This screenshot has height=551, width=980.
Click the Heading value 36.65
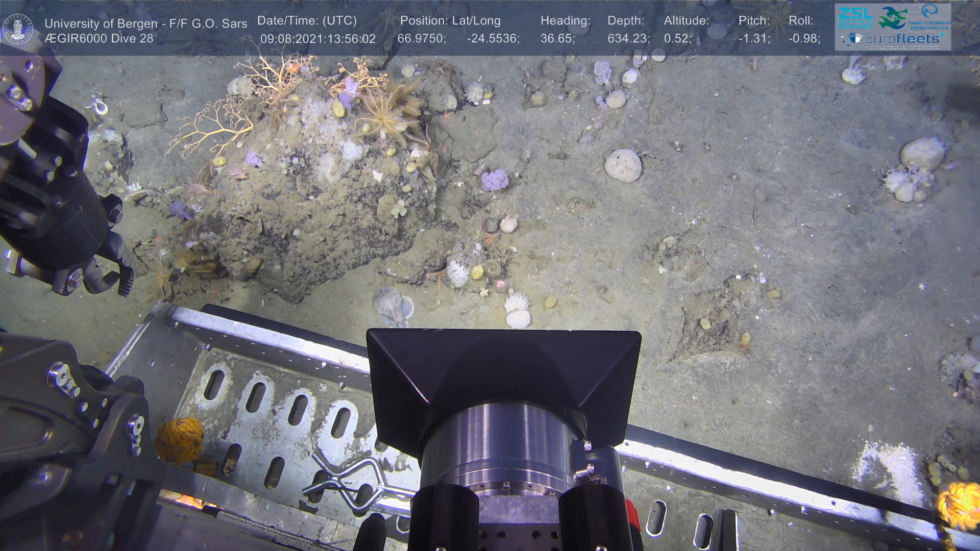point(557,39)
